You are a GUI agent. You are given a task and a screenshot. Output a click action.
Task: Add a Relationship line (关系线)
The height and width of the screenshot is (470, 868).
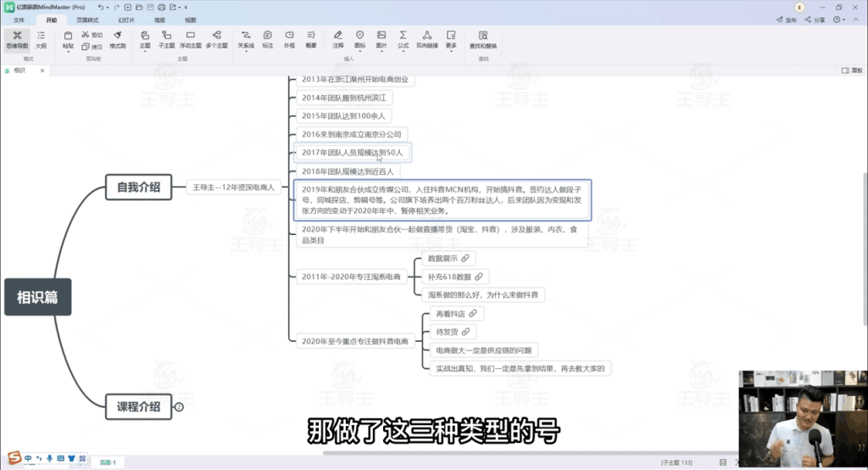coord(246,40)
